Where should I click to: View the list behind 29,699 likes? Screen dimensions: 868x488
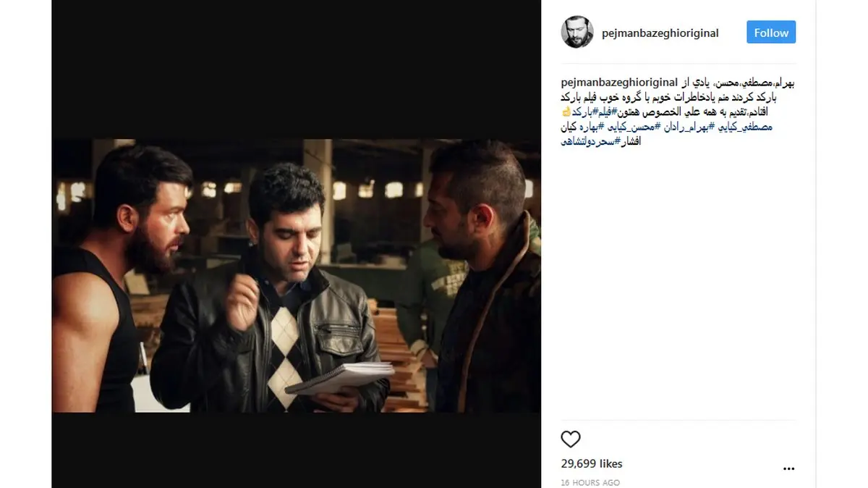[592, 463]
